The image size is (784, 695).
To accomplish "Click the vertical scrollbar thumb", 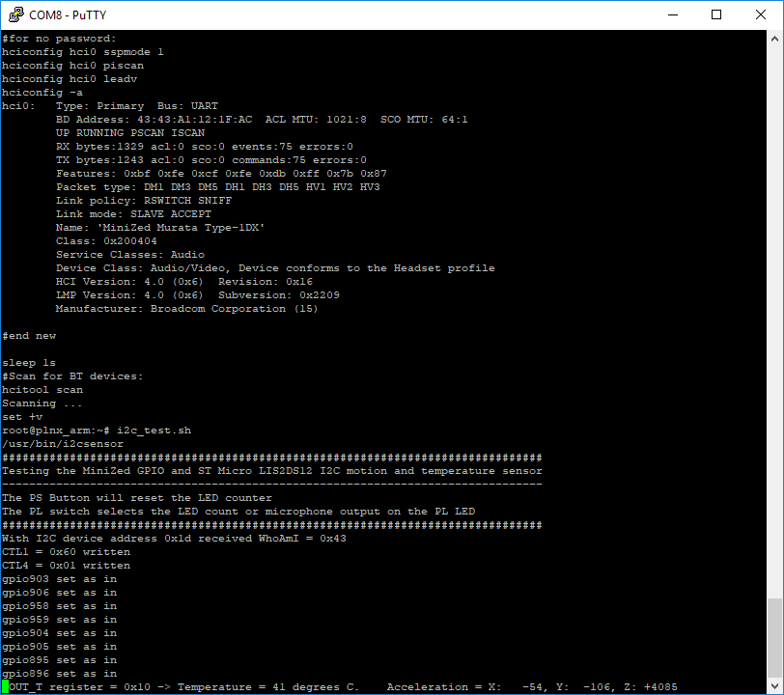I will click(x=774, y=637).
